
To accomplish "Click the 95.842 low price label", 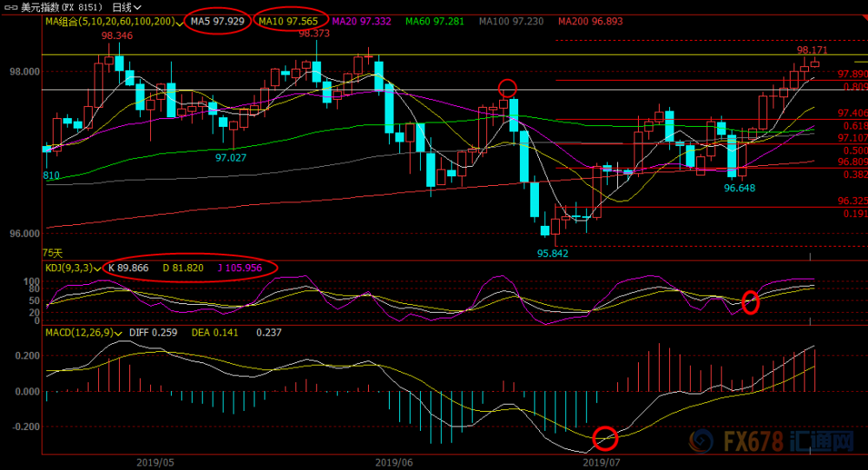I will (x=552, y=254).
